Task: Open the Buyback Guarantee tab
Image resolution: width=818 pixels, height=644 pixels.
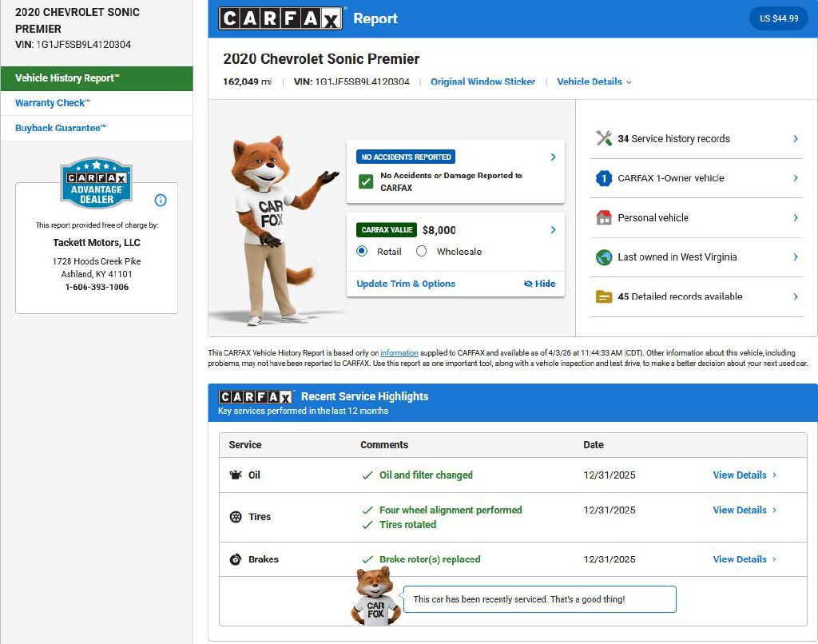Action: tap(61, 128)
